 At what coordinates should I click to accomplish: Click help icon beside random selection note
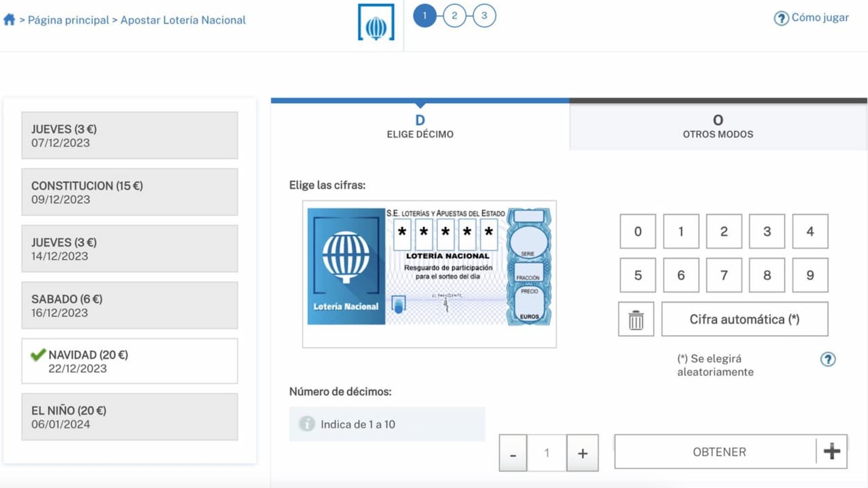[827, 359]
